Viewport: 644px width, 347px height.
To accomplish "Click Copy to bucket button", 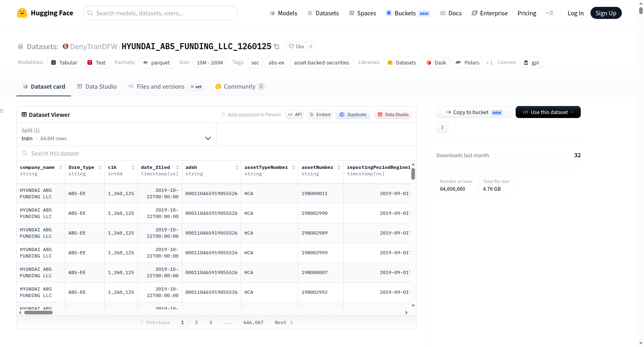I will pyautogui.click(x=474, y=112).
